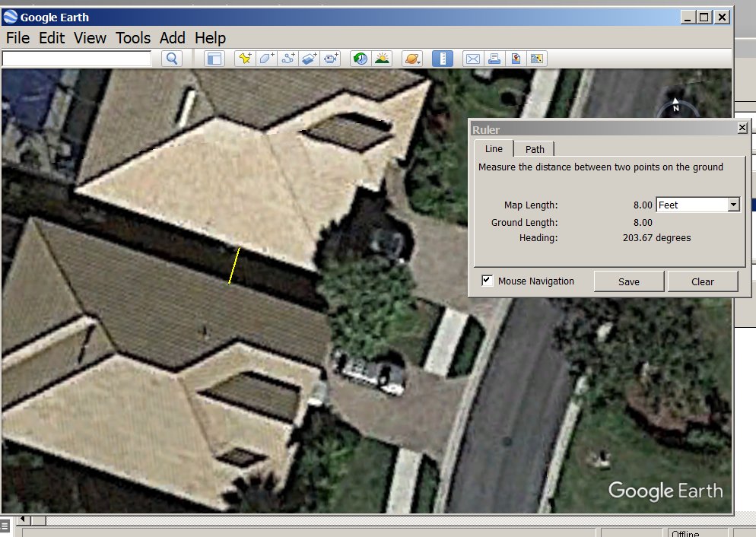Viewport: 756px width, 537px height.
Task: Click the add image overlay icon
Action: pyautogui.click(x=309, y=59)
